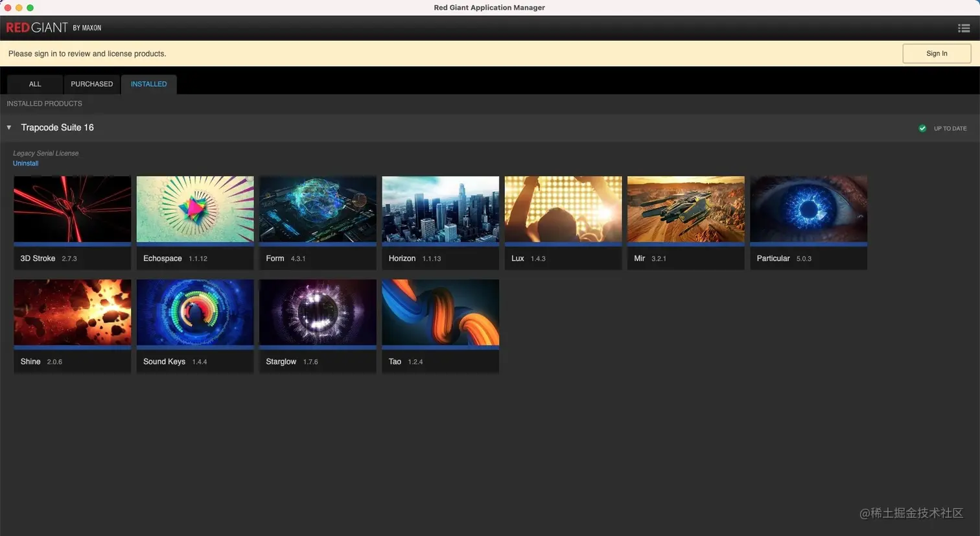The image size is (980, 536).
Task: Click the Echospace product name label
Action: click(162, 259)
